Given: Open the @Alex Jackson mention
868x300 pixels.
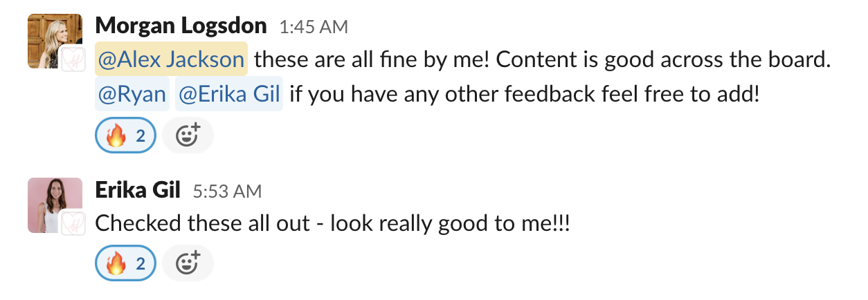Looking at the screenshot, I should [x=171, y=60].
